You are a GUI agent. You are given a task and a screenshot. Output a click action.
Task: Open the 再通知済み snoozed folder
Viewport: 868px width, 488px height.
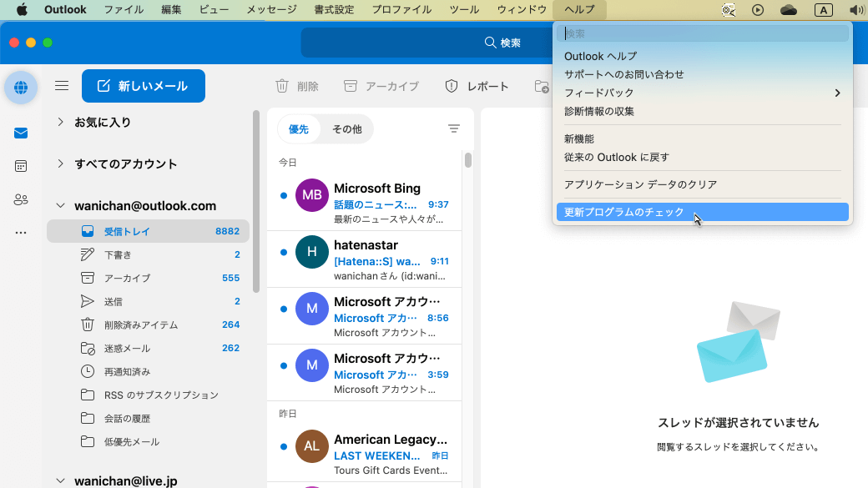click(x=148, y=371)
